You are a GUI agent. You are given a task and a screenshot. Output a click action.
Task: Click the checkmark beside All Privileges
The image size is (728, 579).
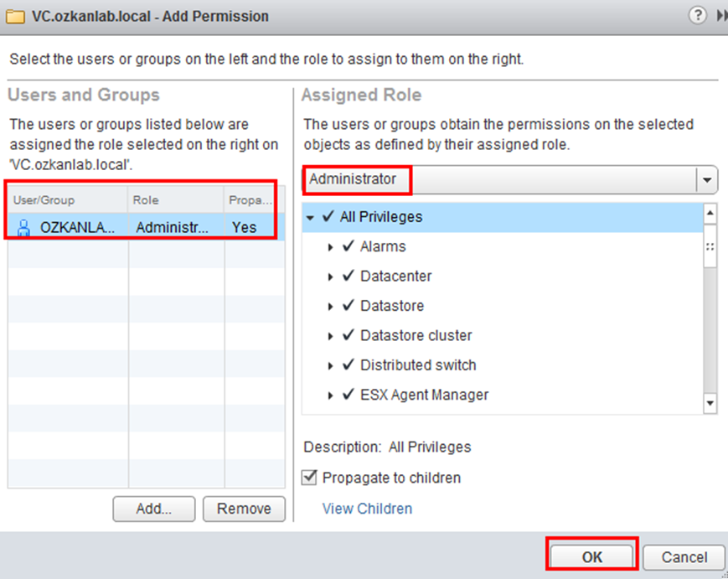(x=328, y=216)
